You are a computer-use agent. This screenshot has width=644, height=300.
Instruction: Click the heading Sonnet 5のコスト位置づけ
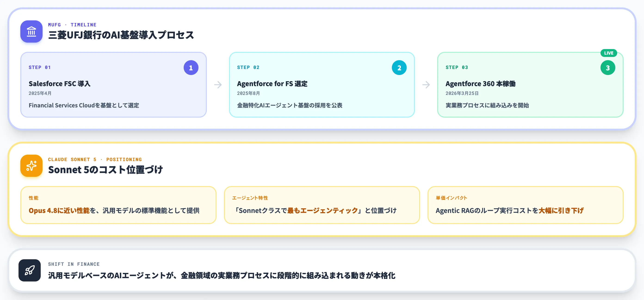point(105,170)
